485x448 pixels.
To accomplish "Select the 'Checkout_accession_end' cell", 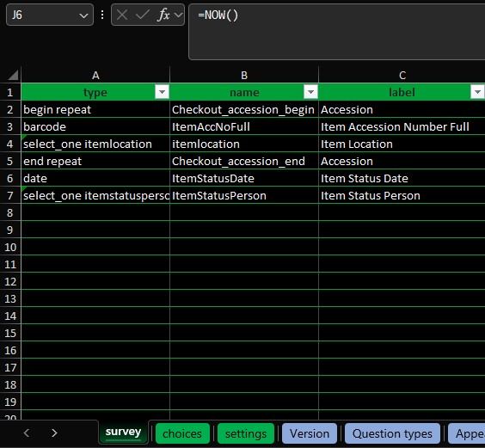I will pyautogui.click(x=244, y=161).
